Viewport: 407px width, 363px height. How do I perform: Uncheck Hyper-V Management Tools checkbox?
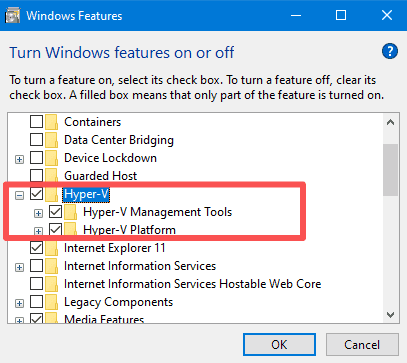click(55, 212)
